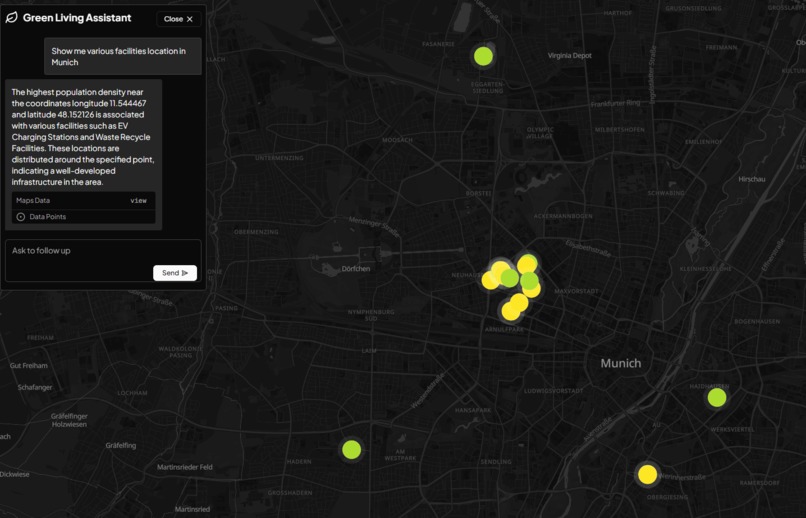
Task: Select the green marker near Hadern
Action: pyautogui.click(x=352, y=450)
